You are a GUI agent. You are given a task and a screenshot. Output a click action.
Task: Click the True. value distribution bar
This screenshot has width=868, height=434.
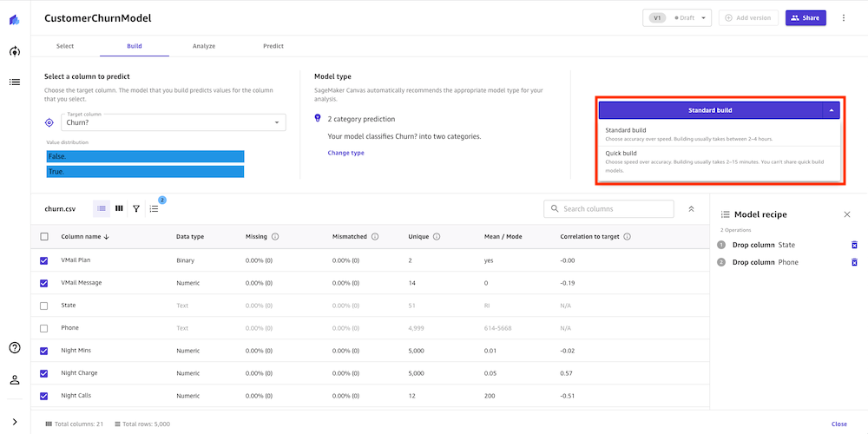(146, 172)
